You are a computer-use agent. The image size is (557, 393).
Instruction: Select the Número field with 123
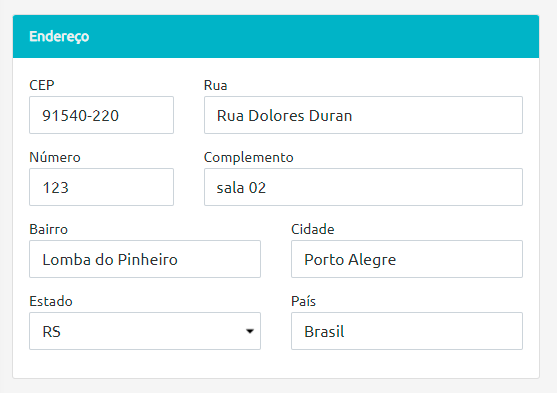tap(101, 187)
